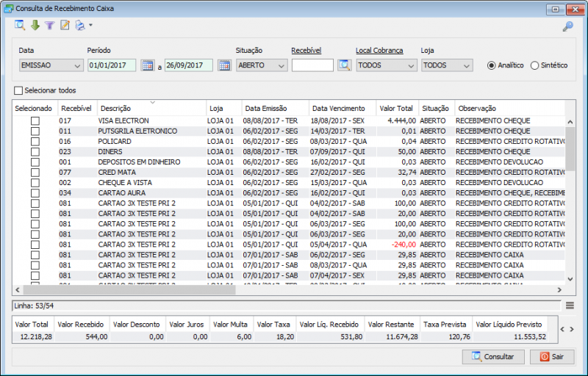
Task: Open the Local Cobrança dropdown
Action: click(387, 65)
